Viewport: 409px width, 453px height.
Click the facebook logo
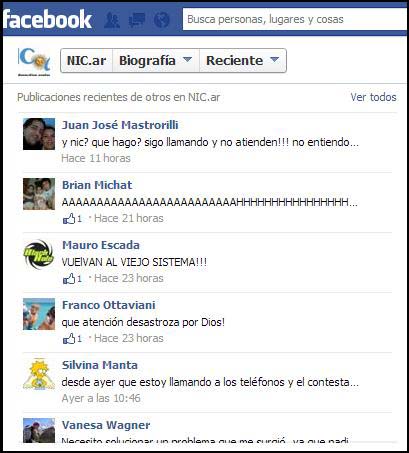[47, 19]
